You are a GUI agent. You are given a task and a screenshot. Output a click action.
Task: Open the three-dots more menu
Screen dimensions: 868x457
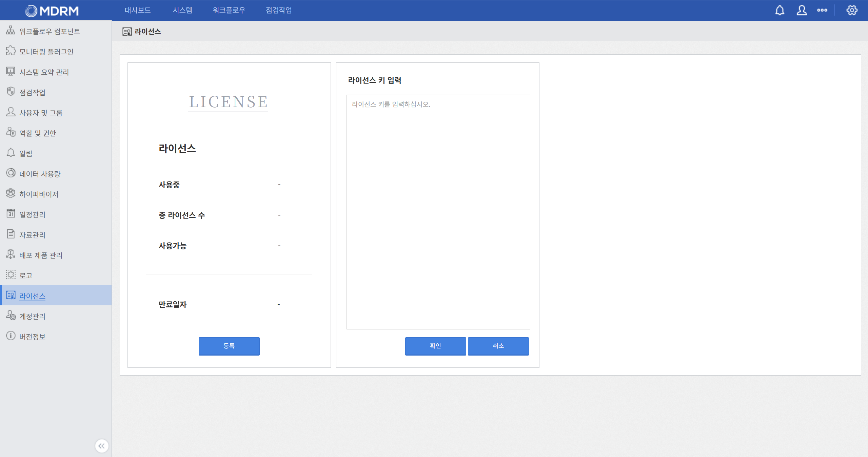(x=822, y=11)
